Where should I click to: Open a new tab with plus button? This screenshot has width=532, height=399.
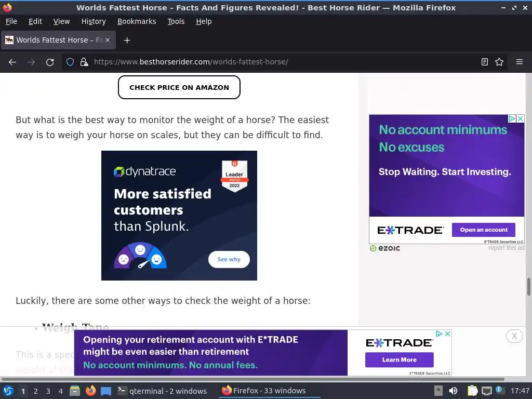click(x=127, y=41)
